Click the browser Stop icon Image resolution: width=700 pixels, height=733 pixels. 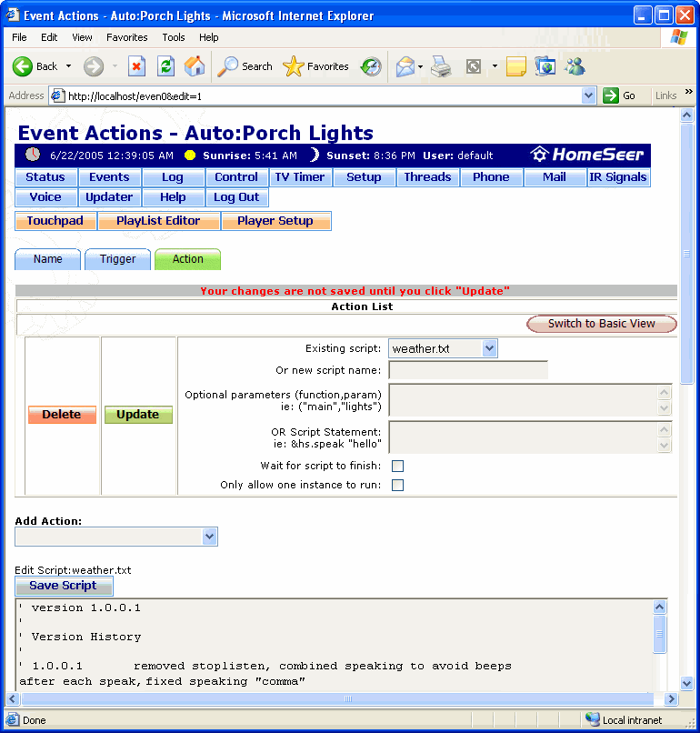click(136, 67)
